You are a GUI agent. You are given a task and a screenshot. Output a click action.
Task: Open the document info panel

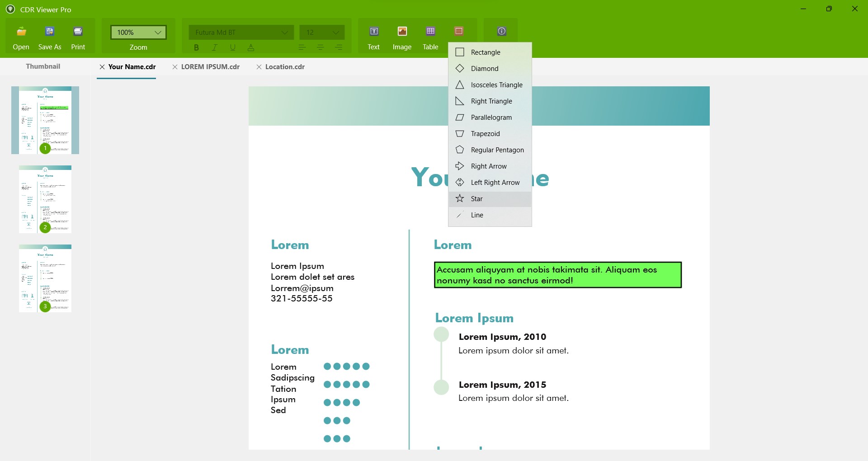coord(502,31)
